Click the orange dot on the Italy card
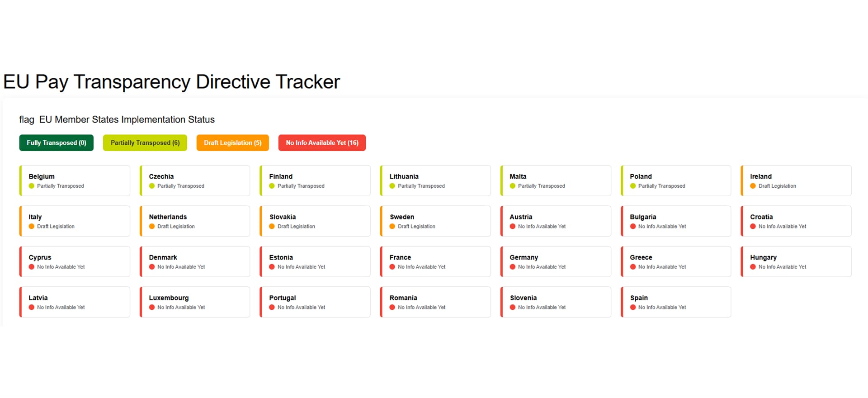The image size is (868, 398). pyautogui.click(x=32, y=227)
